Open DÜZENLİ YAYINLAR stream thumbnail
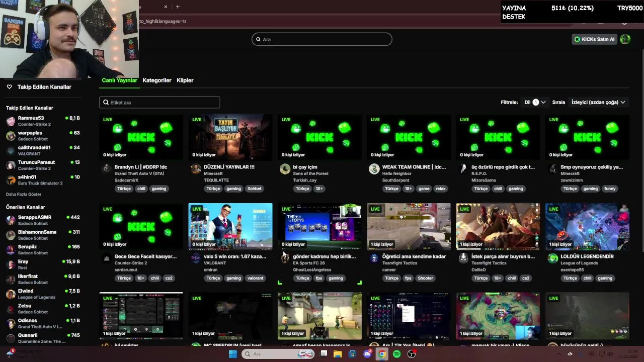Image resolution: width=644 pixels, height=362 pixels. coord(230,138)
